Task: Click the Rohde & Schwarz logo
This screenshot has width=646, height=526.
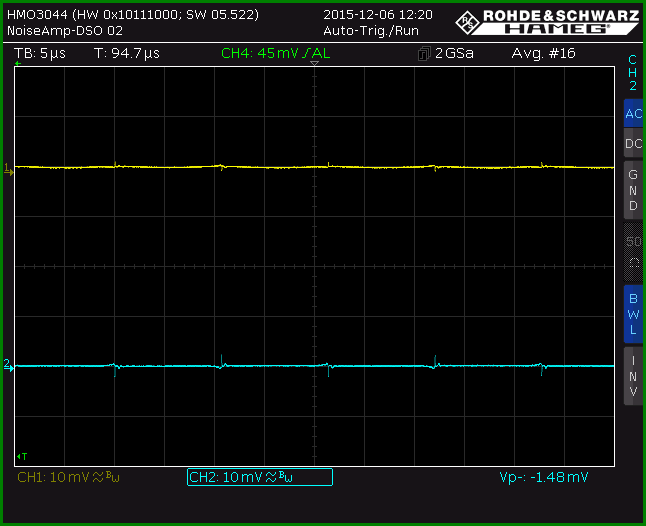Action: pos(548,22)
